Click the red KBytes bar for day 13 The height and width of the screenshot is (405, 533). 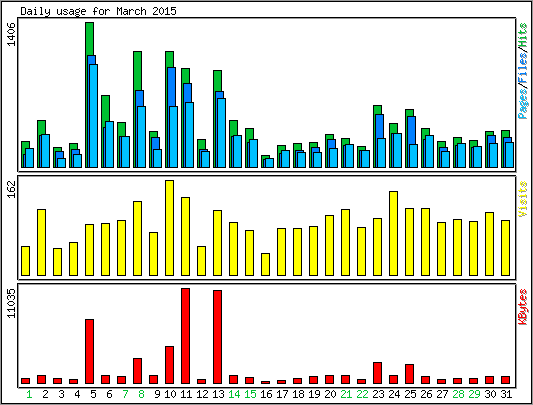point(218,337)
